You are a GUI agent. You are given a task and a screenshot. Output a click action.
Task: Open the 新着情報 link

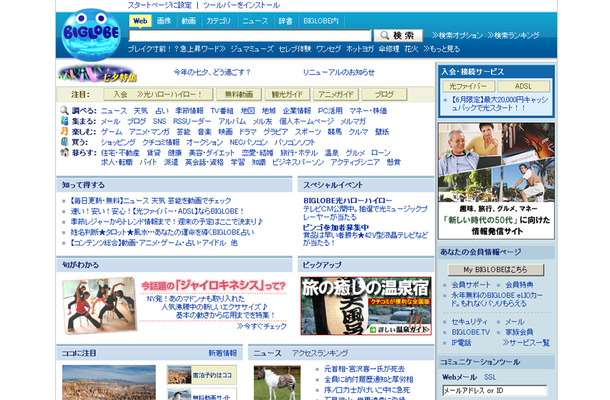pyautogui.click(x=223, y=353)
